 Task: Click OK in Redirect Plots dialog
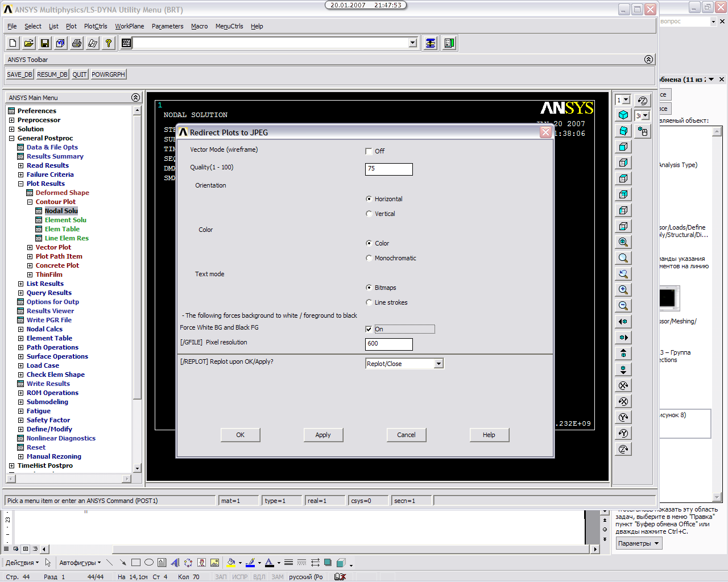click(x=241, y=435)
